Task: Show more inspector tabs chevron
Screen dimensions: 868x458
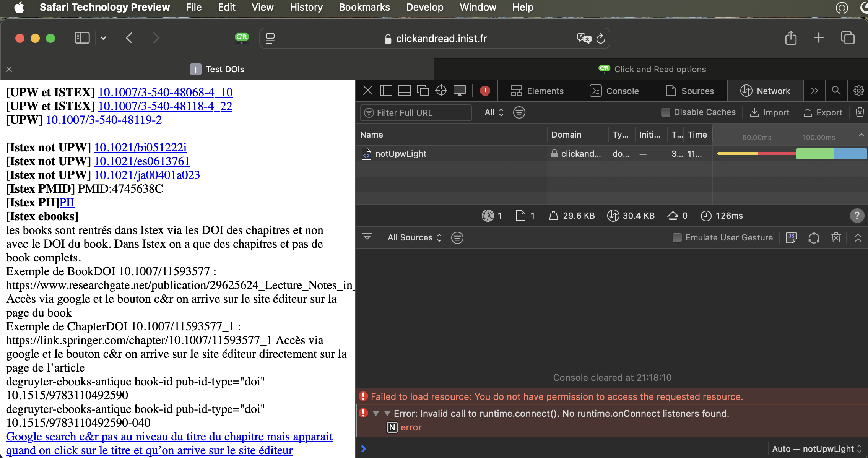Action: coord(814,91)
